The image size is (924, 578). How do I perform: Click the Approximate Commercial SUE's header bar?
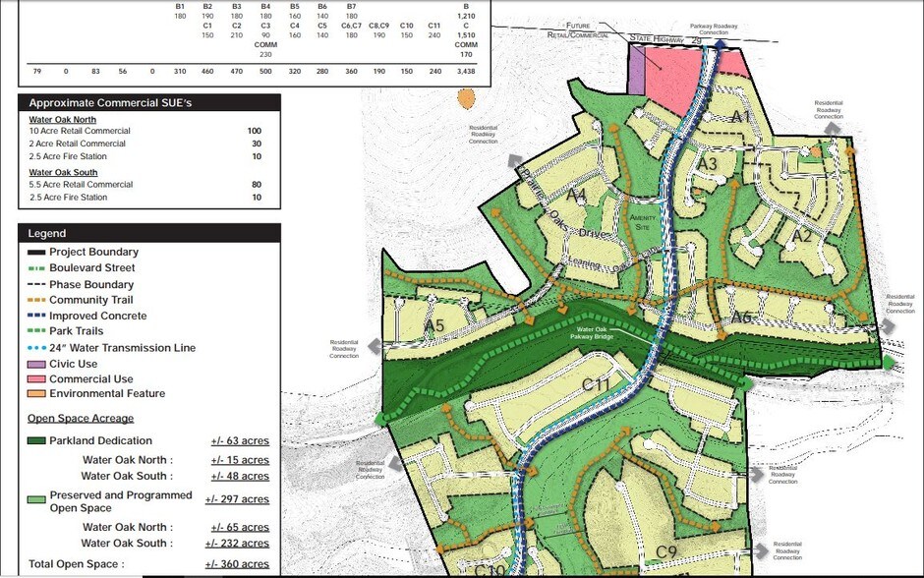click(149, 102)
